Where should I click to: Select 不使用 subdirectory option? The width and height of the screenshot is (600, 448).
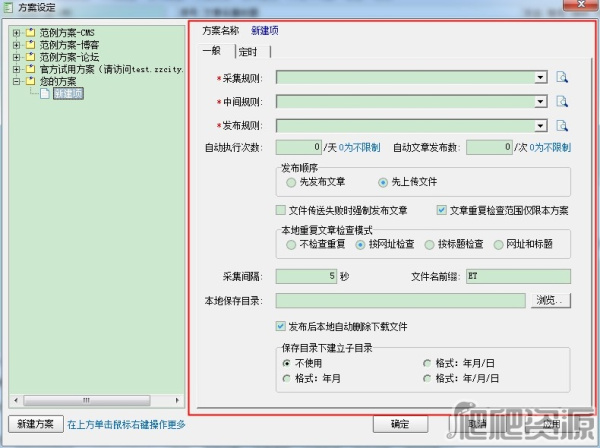[x=286, y=363]
